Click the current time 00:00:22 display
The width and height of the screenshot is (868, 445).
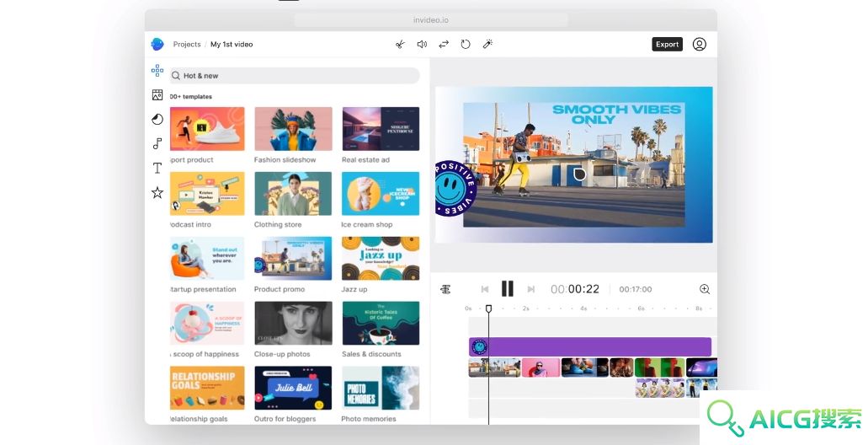575,289
